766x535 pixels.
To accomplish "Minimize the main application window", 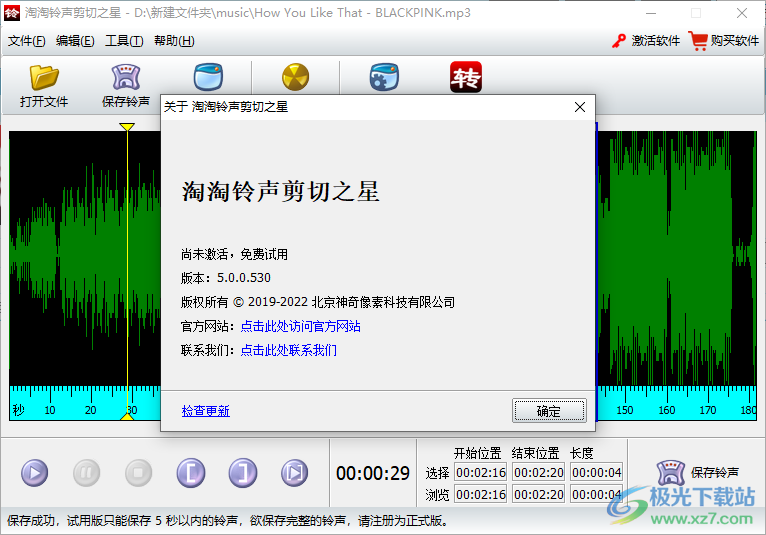I will (x=651, y=13).
